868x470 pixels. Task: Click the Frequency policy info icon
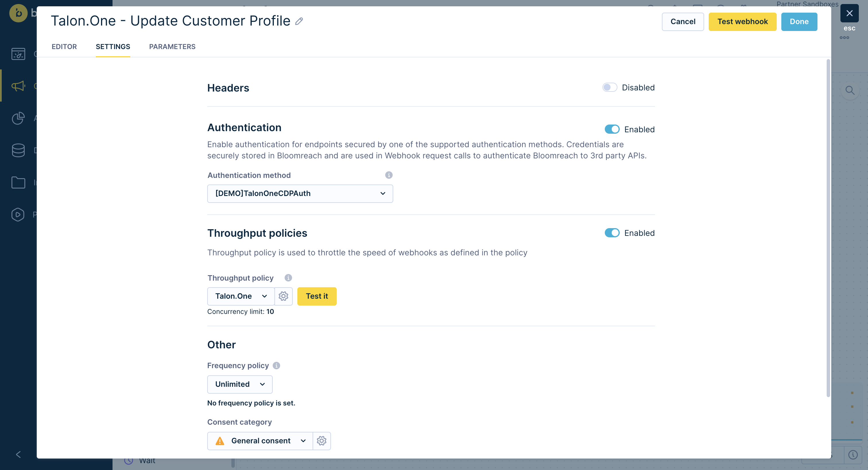pyautogui.click(x=276, y=365)
